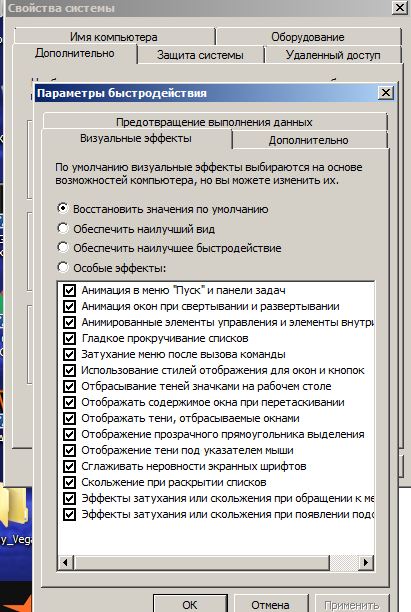Toggle 'Отбрасывание теней значками' checkbox
The image size is (411, 612).
coord(69,386)
